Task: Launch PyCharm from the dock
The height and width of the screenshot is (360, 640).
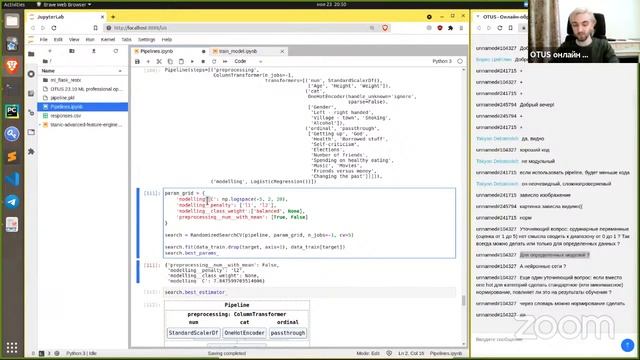Action: (x=12, y=111)
